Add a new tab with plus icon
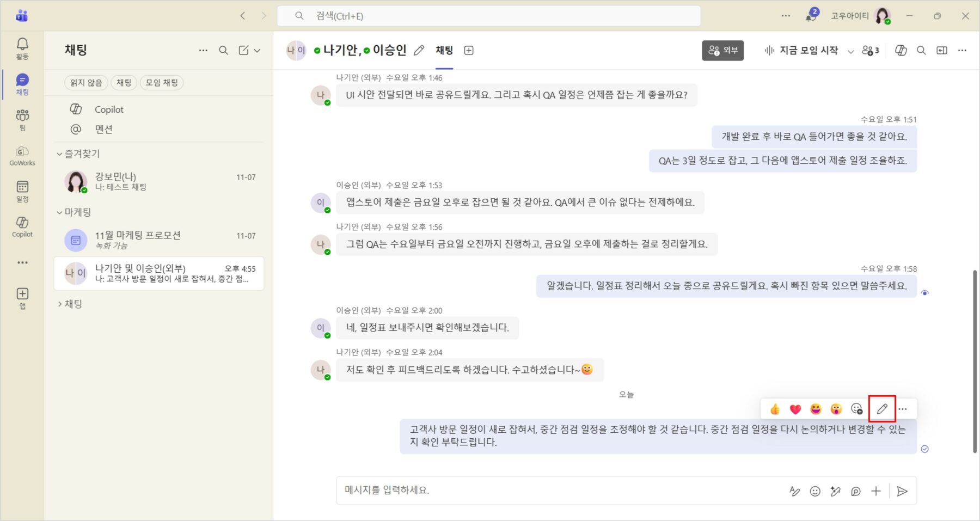Screen dimensions: 980x521 (x=469, y=50)
